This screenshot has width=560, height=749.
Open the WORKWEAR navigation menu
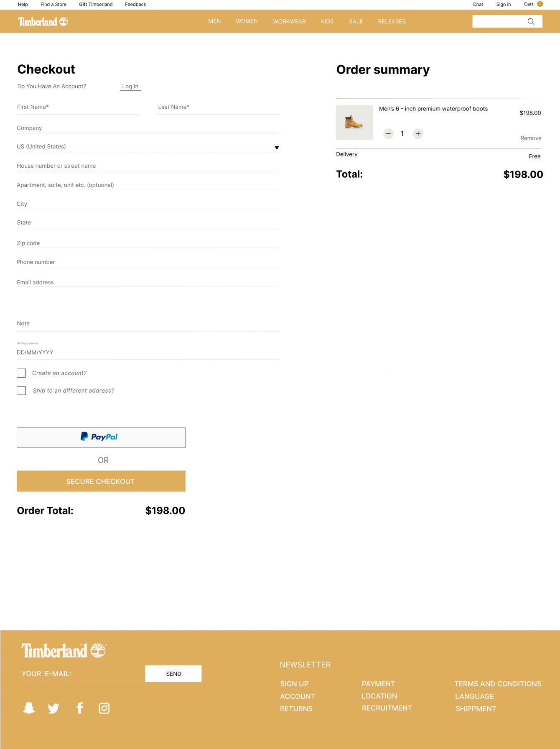tap(289, 22)
